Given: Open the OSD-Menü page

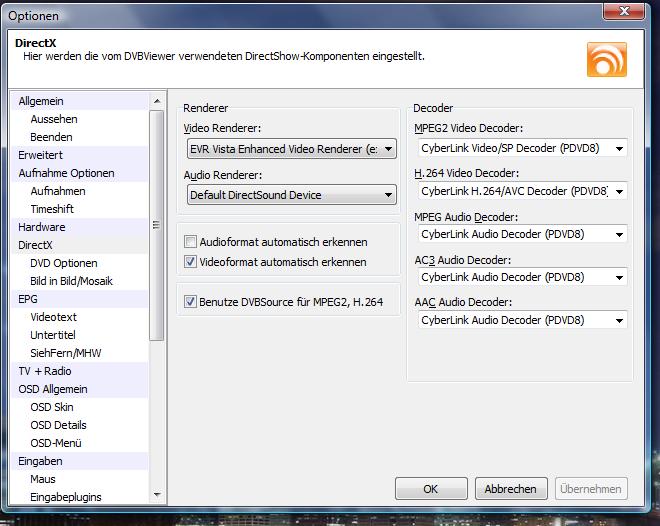Looking at the screenshot, I should [56, 443].
